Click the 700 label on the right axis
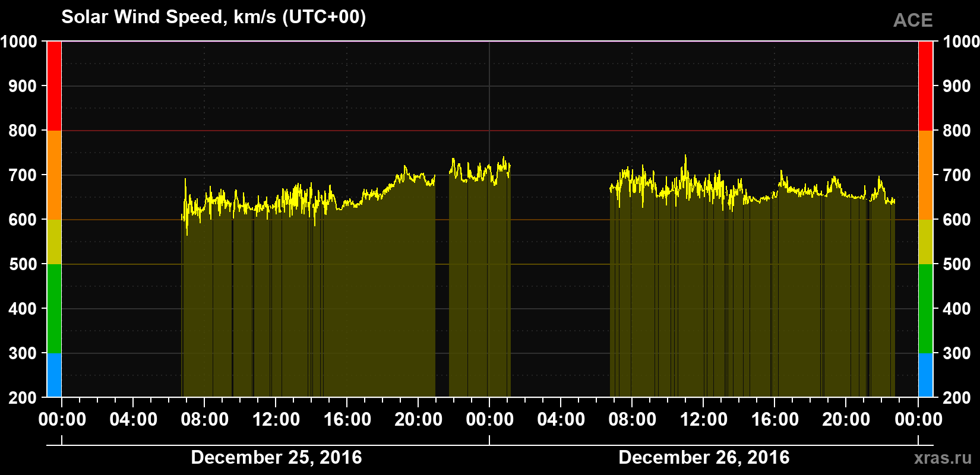The height and width of the screenshot is (475, 980). (957, 175)
